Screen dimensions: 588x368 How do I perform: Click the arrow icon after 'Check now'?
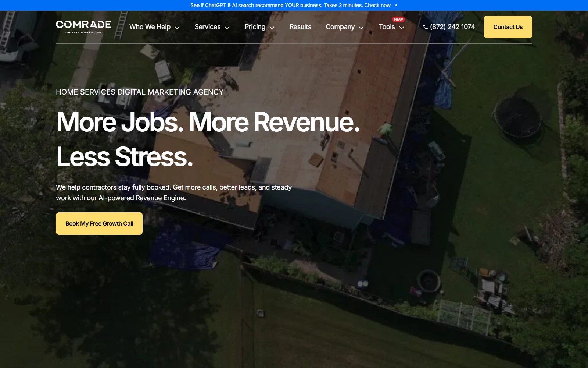pos(395,5)
